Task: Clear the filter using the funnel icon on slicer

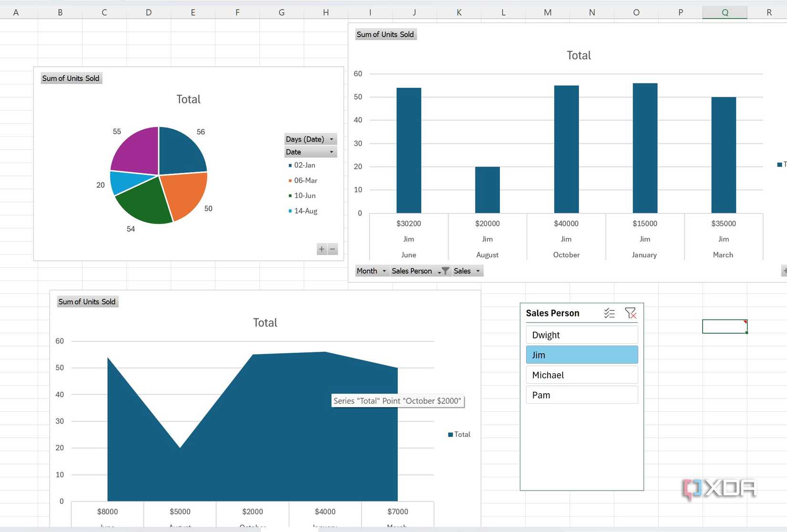Action: [631, 313]
